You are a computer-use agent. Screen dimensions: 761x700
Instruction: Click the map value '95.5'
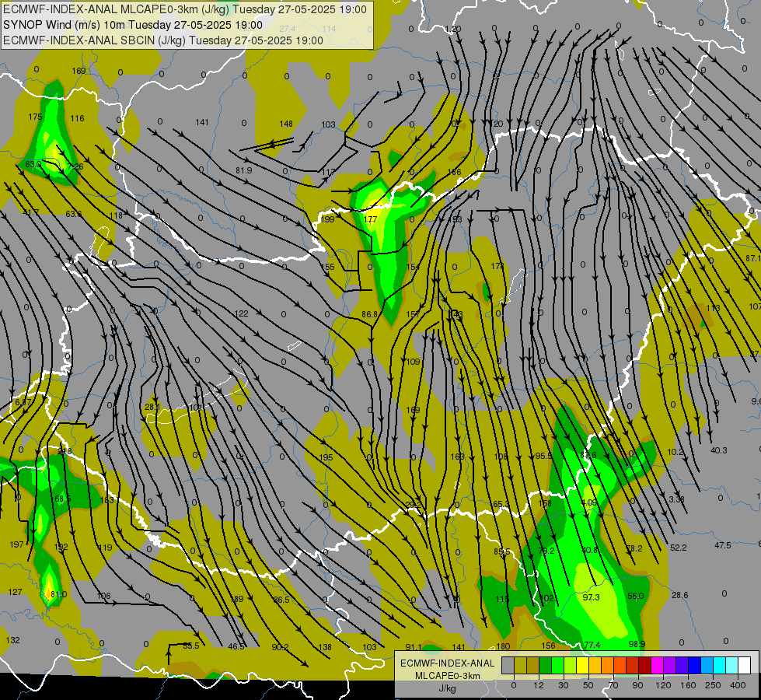tap(543, 456)
